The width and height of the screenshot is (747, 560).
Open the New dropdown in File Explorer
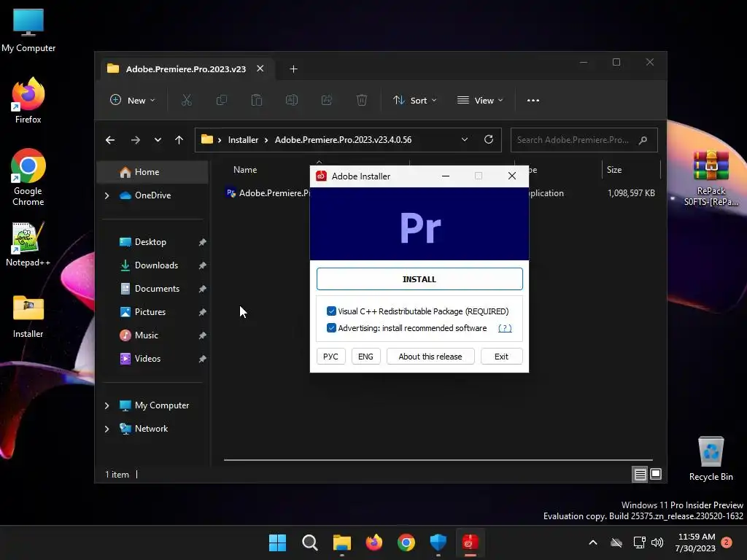[133, 101]
